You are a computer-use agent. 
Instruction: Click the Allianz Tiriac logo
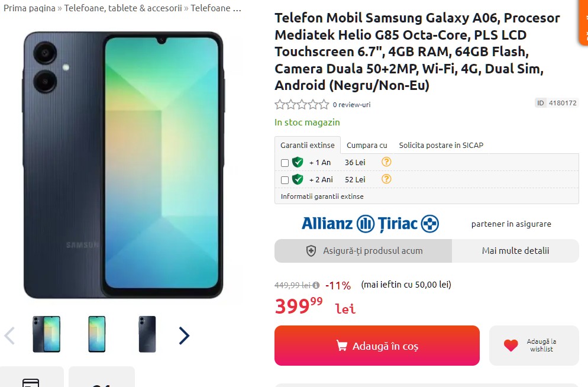coord(370,224)
